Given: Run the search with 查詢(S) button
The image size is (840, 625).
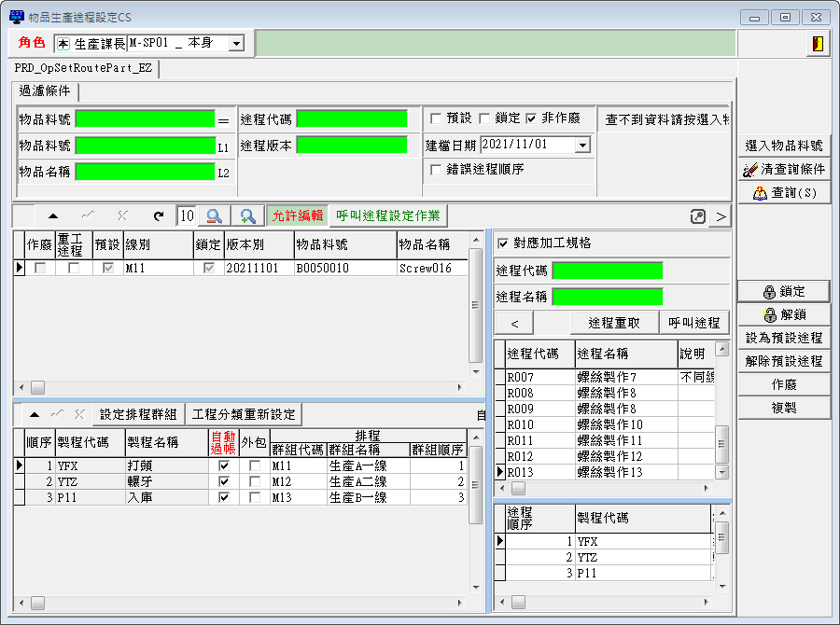Looking at the screenshot, I should tap(784, 193).
